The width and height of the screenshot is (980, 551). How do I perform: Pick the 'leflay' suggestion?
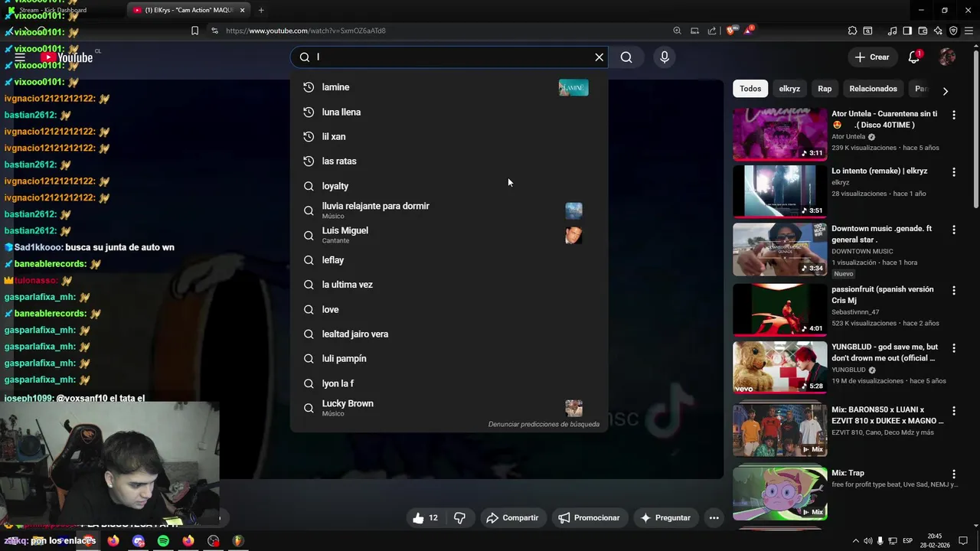tap(449, 260)
